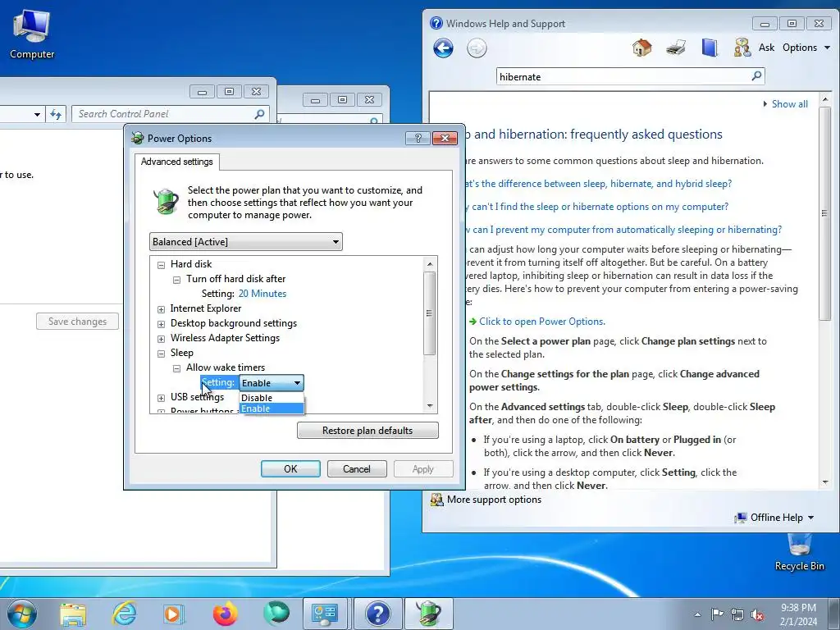Collapse the Hard disk tree node
This screenshot has width=840, height=630.
[162, 265]
